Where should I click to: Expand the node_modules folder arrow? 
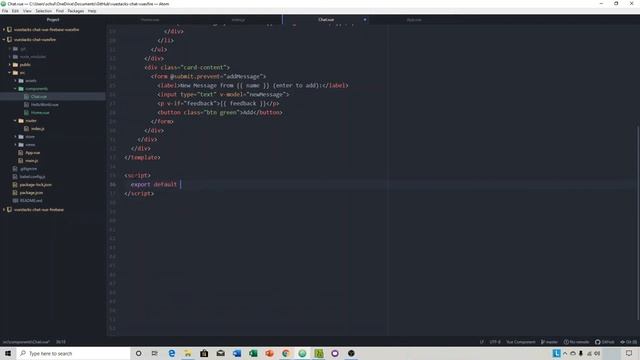(x=10, y=57)
